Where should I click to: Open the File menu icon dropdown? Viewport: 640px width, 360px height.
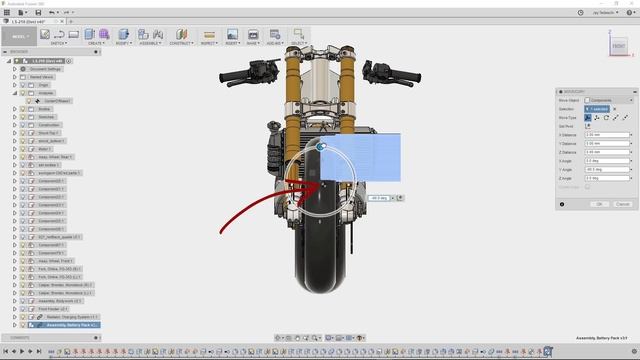(22, 13)
